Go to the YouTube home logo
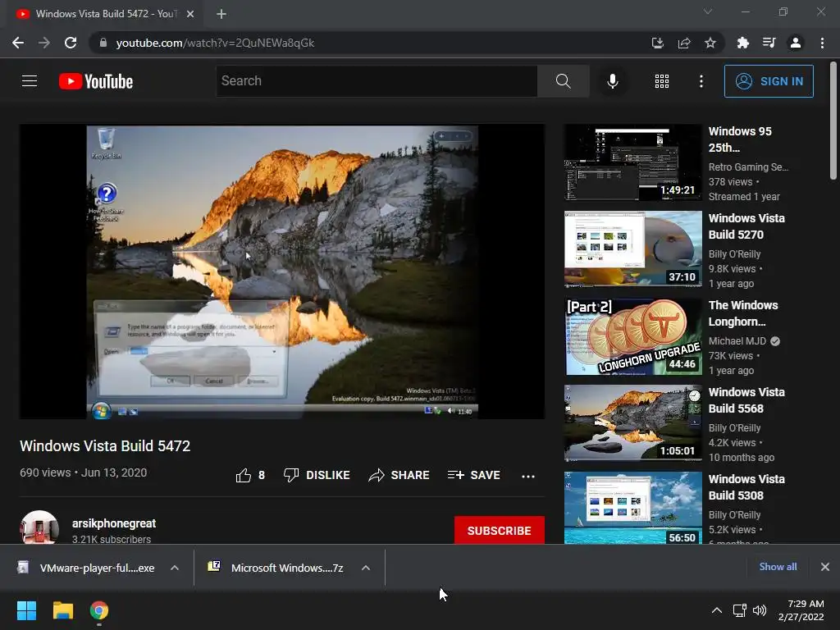 [96, 81]
